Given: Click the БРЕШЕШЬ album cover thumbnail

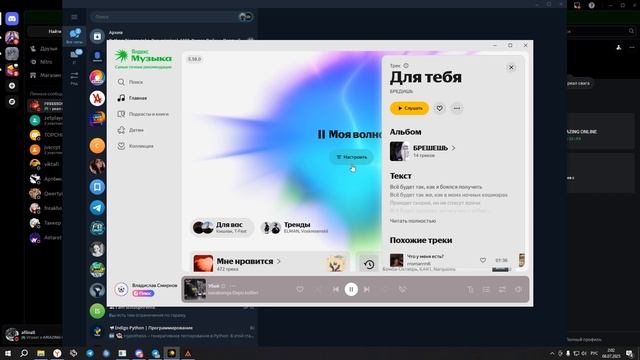Looking at the screenshot, I should coord(400,151).
